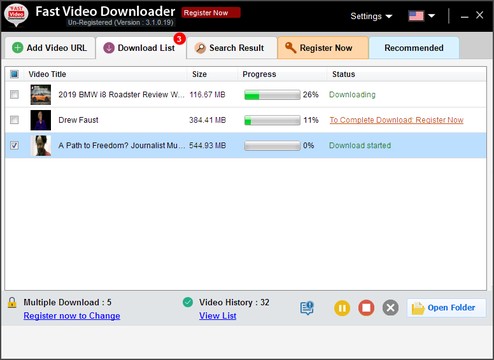Screen dimensions: 494x360
Task: Click the magnifier icon on Search Result tab
Action: point(200,48)
